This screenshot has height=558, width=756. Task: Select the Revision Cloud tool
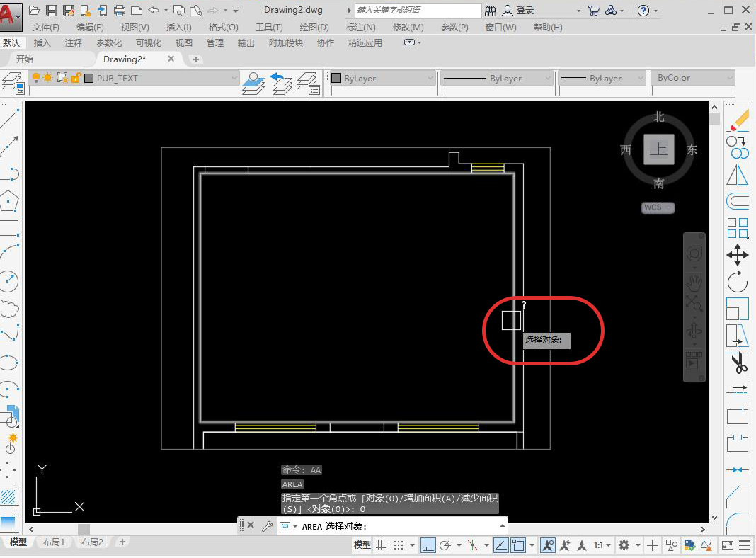pyautogui.click(x=10, y=309)
